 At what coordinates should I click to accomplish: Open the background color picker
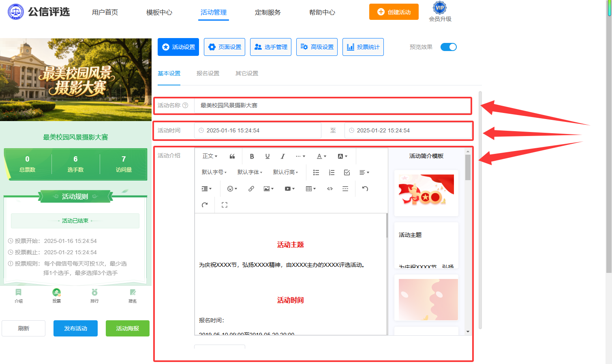[342, 156]
